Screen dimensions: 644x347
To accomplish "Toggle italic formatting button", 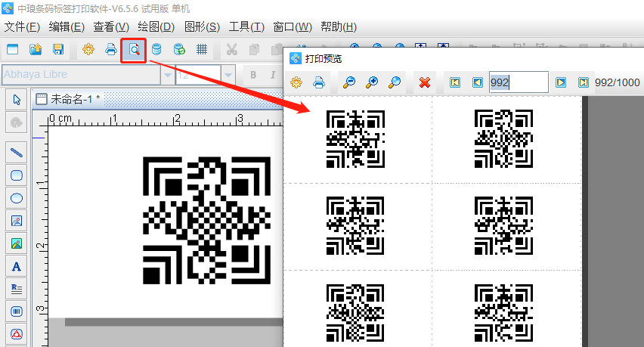I will [273, 75].
